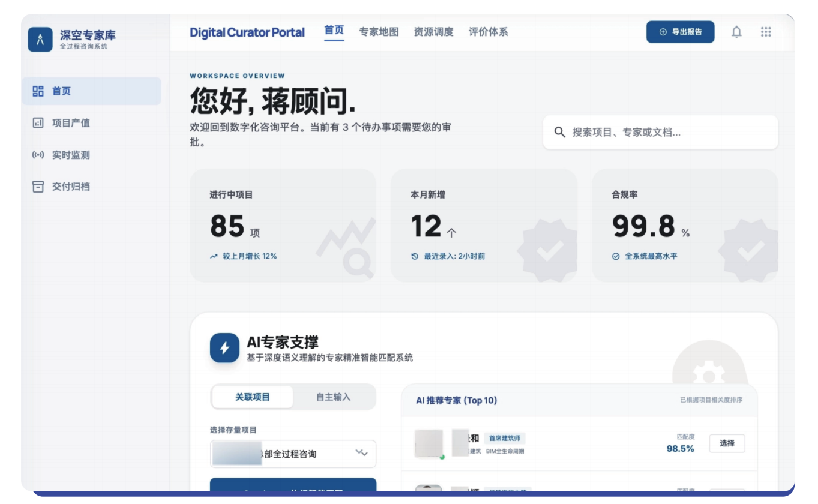Click the chevron arrow in project selector
This screenshot has height=504, width=818.
click(361, 453)
